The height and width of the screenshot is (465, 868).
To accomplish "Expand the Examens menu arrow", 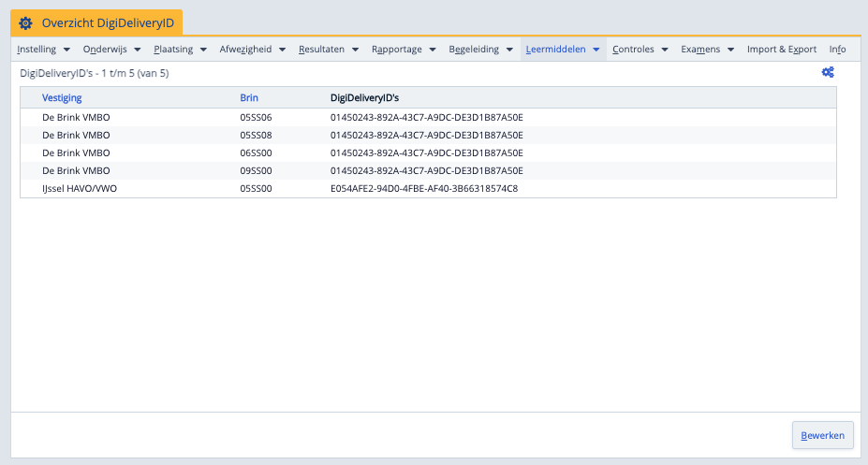I will click(730, 50).
